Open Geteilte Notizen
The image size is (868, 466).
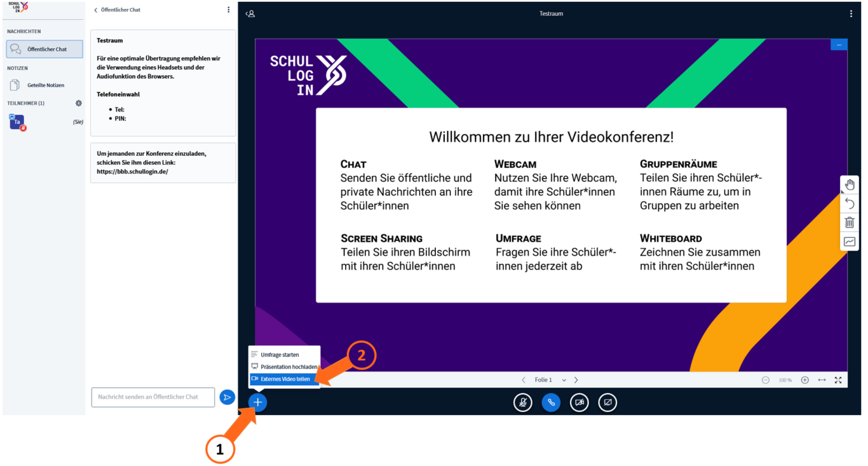click(44, 85)
